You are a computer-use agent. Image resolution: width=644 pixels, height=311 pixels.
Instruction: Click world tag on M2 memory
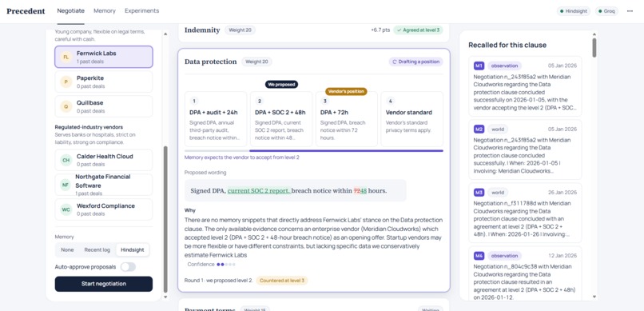point(498,129)
